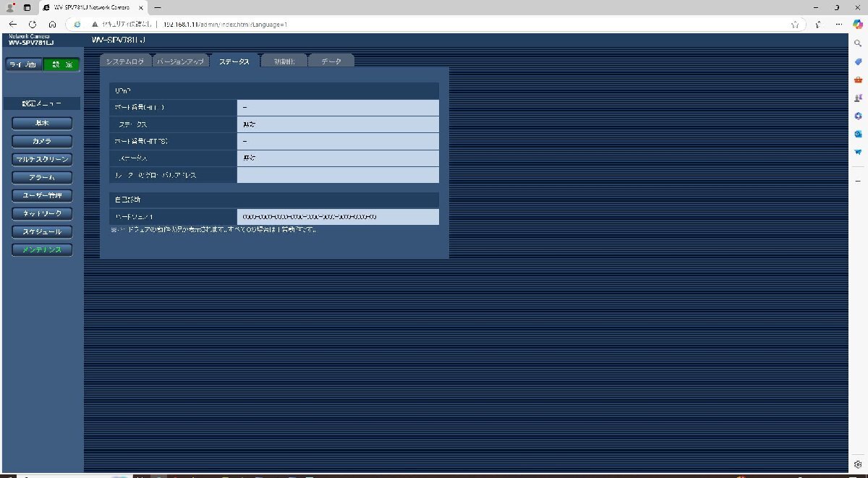Focus the address bar showing 192.168.1.11

[x=434, y=24]
